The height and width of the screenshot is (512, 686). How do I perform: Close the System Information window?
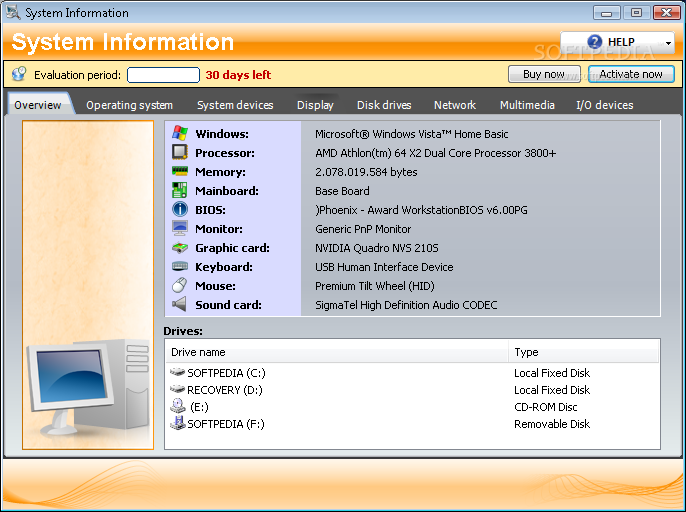666,13
